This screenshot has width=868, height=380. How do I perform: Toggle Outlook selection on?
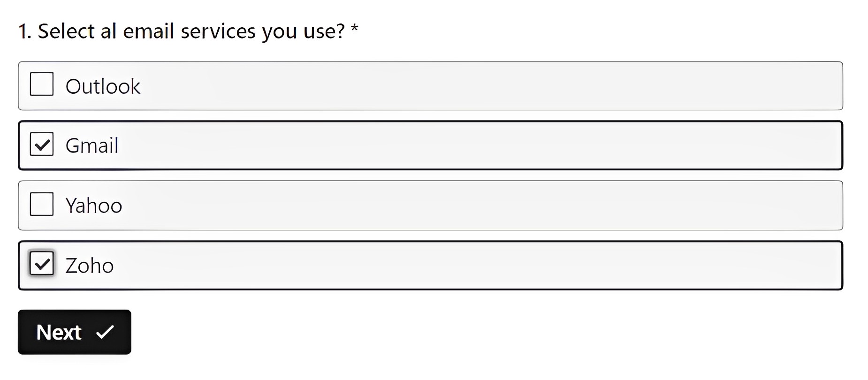41,85
